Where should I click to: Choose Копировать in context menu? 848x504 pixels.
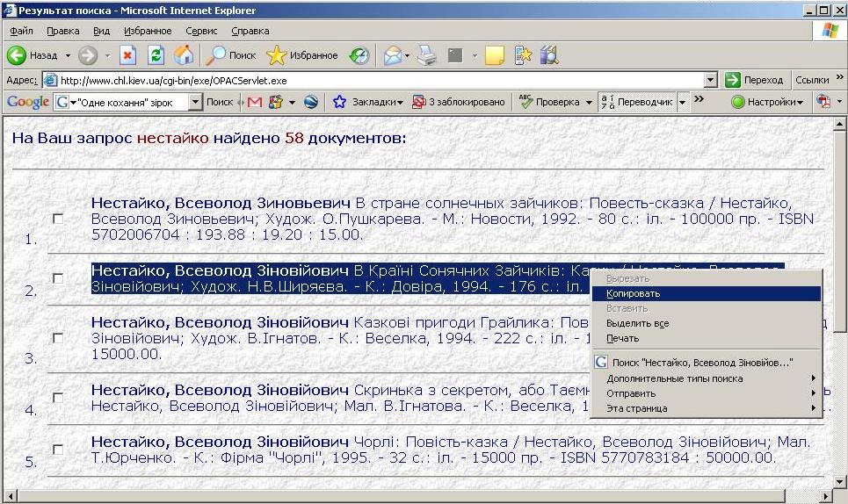707,293
